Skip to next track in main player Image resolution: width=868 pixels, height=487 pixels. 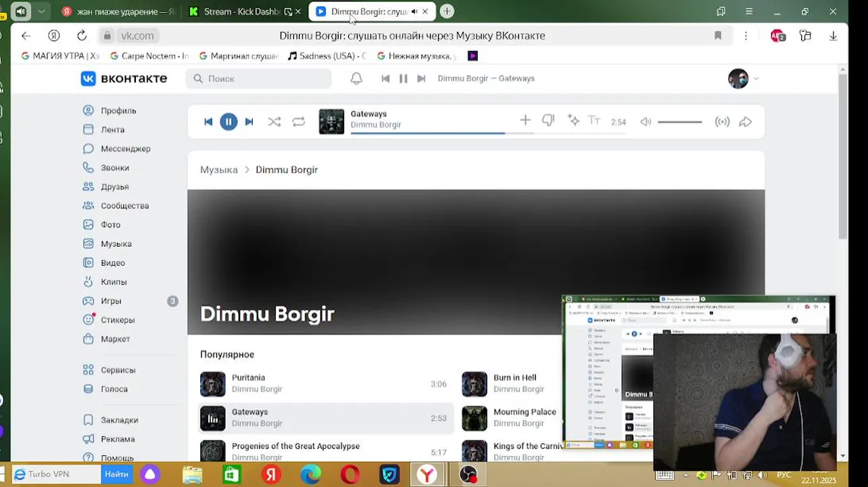tap(249, 122)
